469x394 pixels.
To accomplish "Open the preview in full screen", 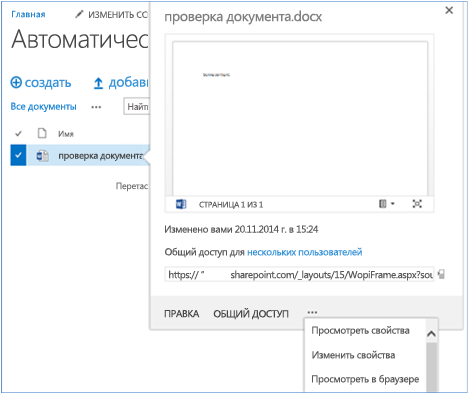I will coord(417,204).
